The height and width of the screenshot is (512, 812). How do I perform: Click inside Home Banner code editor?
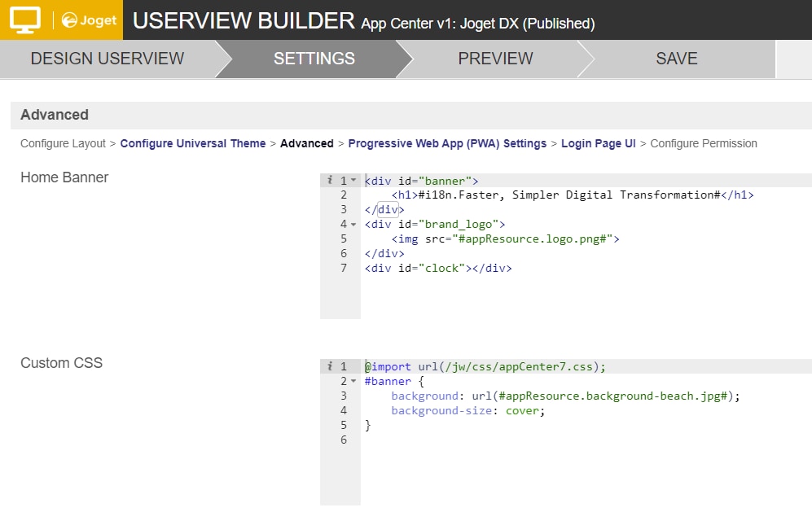586,246
